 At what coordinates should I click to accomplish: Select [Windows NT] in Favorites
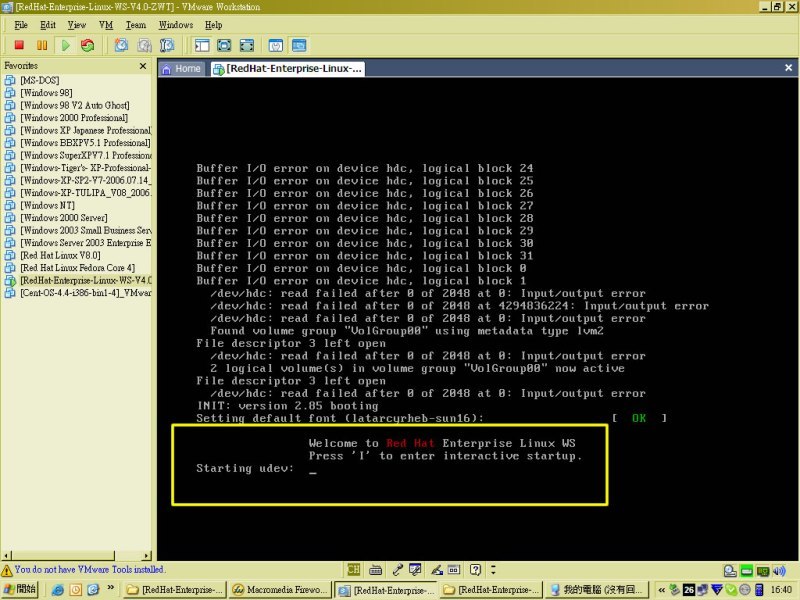[40, 205]
